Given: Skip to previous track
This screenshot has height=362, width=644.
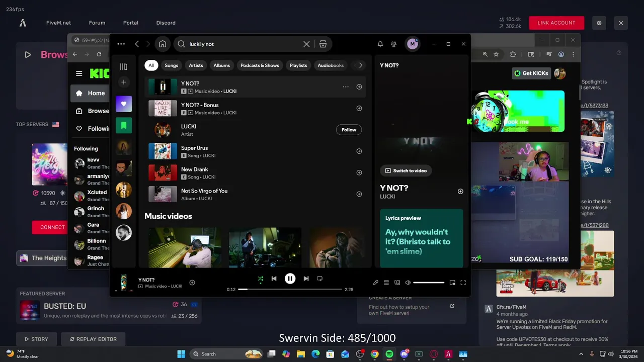Looking at the screenshot, I should 274,279.
